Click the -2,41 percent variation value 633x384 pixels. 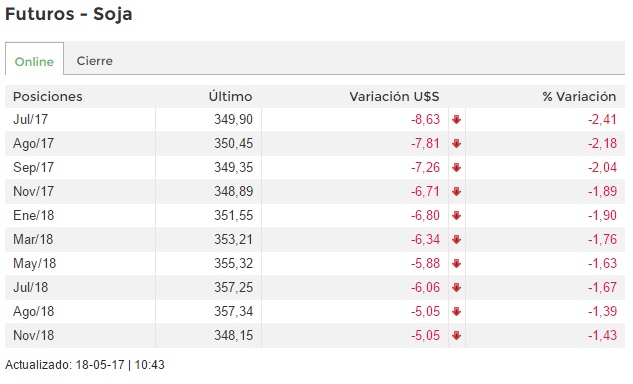coord(602,120)
